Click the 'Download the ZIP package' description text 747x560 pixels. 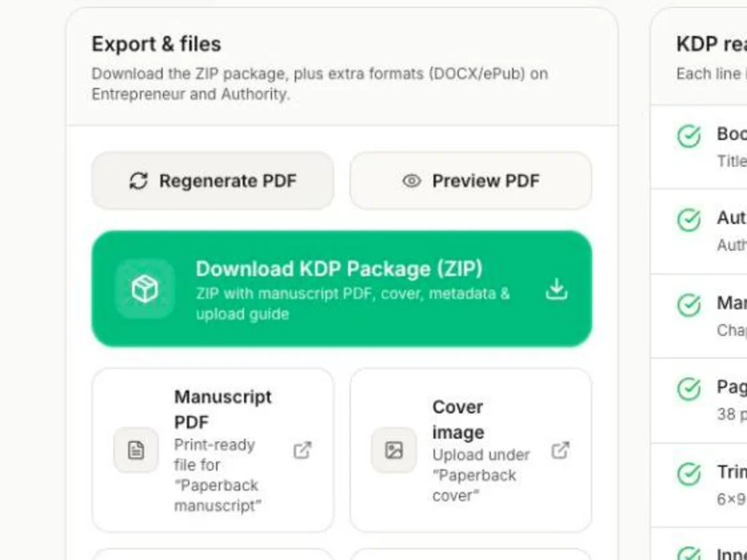[320, 83]
